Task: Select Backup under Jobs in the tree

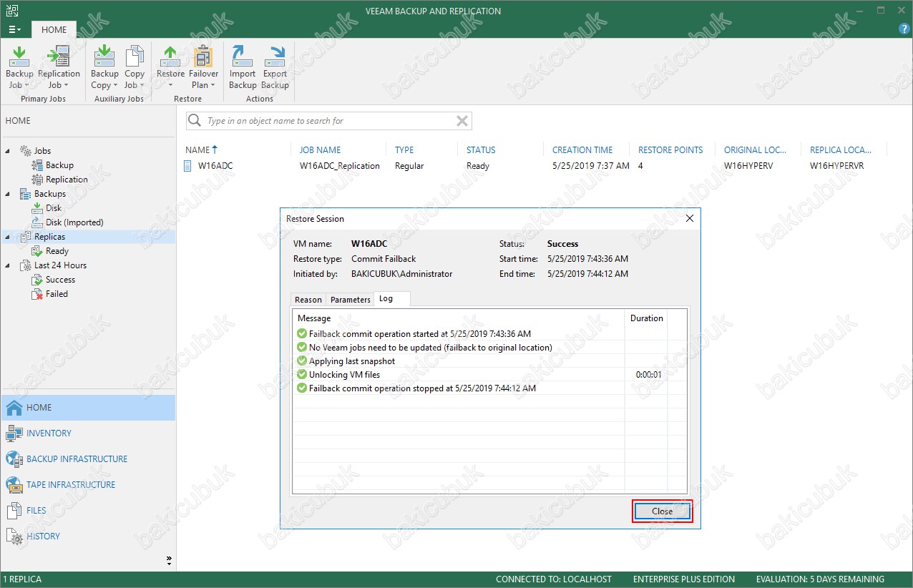Action: tap(59, 165)
